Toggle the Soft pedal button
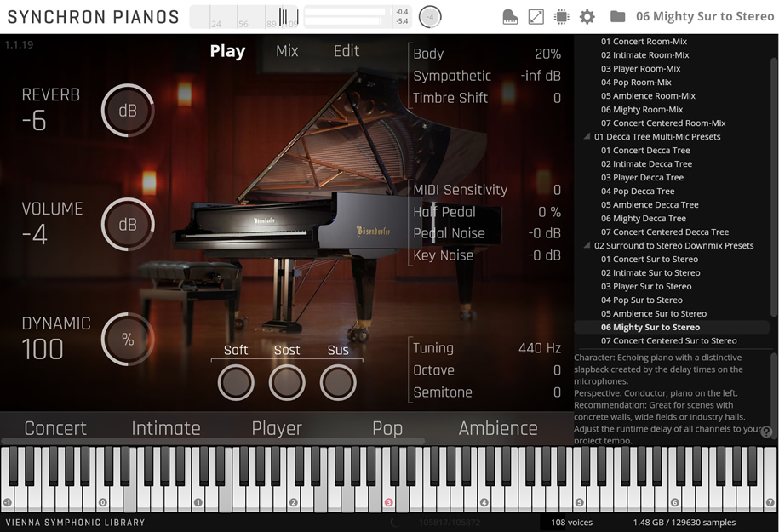 [236, 382]
